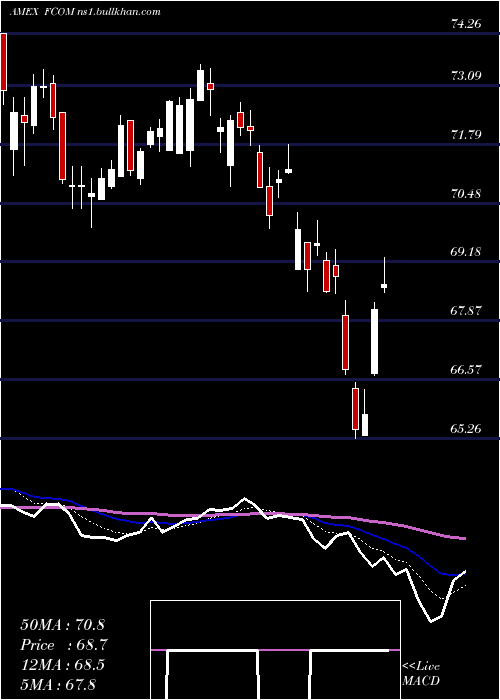Click the 67.87 price axis label
Screen dimensions: 500x700
click(x=466, y=310)
